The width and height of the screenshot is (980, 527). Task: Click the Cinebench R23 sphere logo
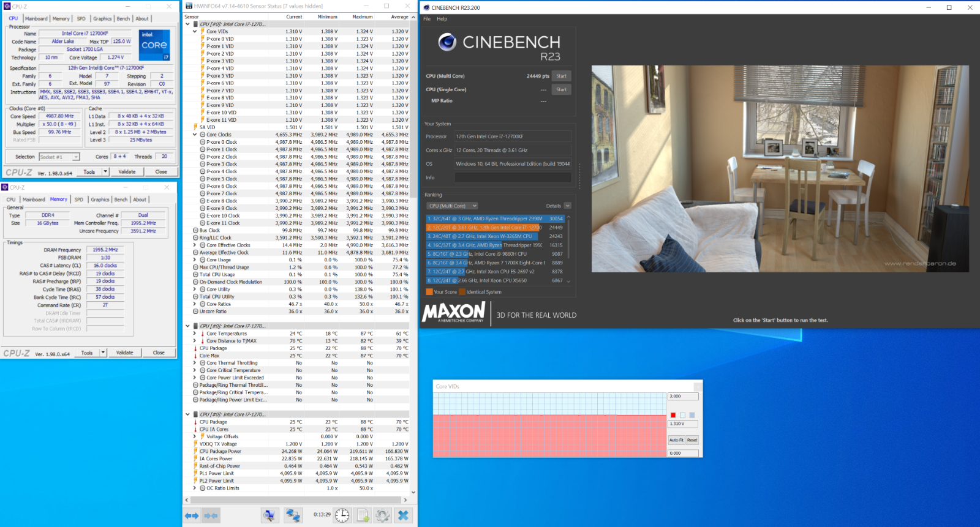pos(447,42)
